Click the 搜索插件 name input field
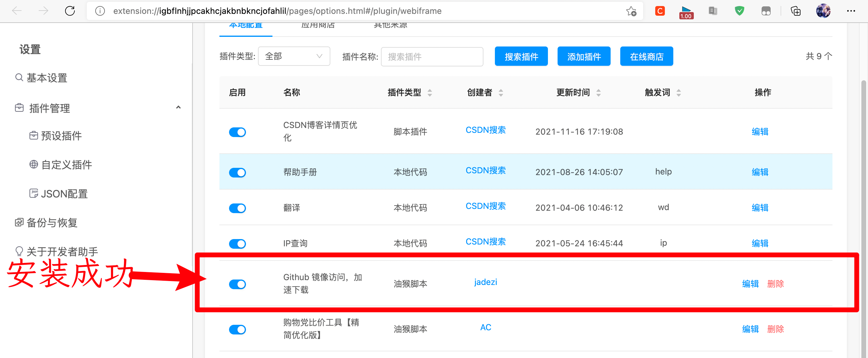The image size is (868, 358). tap(432, 56)
